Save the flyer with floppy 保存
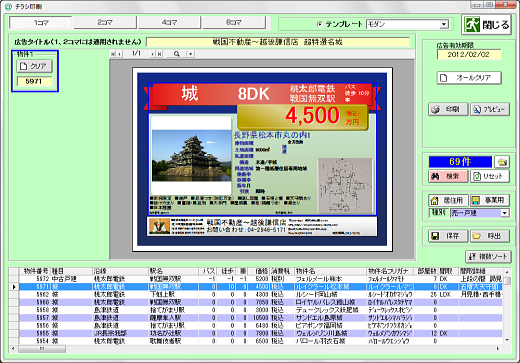Screen dimensions: 520x363 [448, 236]
